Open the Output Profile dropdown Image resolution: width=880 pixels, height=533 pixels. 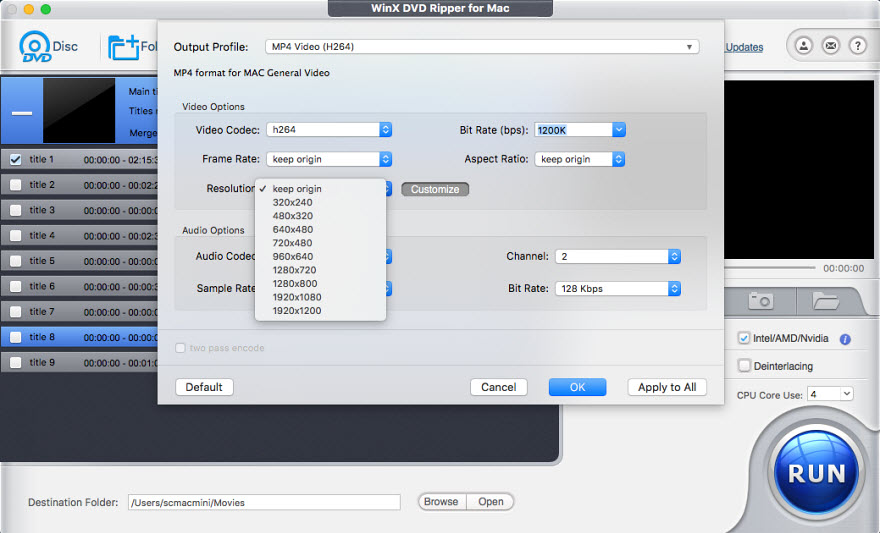click(x=482, y=47)
